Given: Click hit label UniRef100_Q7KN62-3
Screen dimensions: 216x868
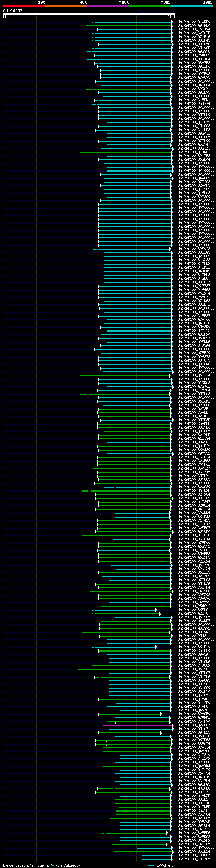Looking at the screenshot, I should coord(196,152).
